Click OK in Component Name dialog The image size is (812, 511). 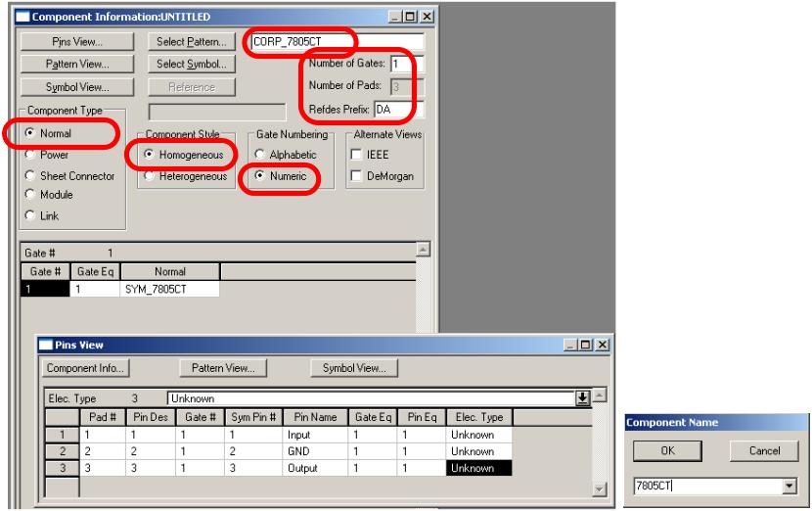click(x=667, y=451)
